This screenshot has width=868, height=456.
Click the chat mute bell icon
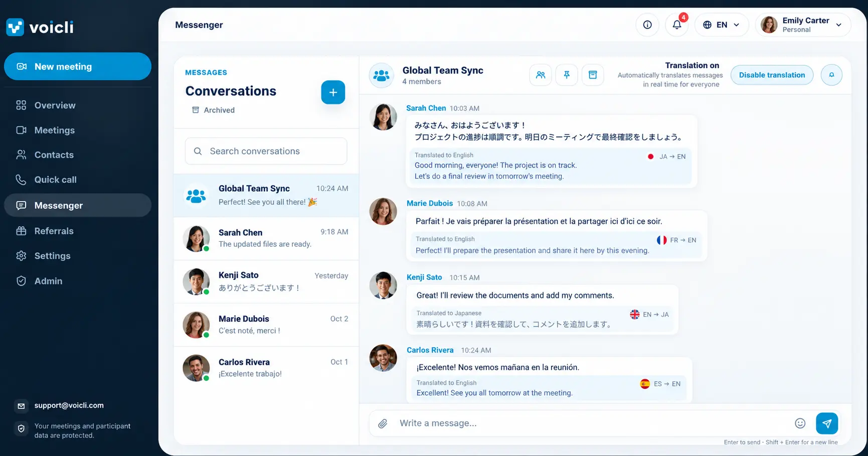831,75
